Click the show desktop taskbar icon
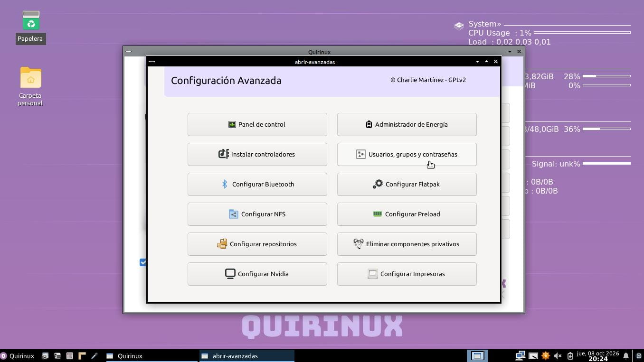This screenshot has width=644, height=362. pyautogui.click(x=477, y=356)
